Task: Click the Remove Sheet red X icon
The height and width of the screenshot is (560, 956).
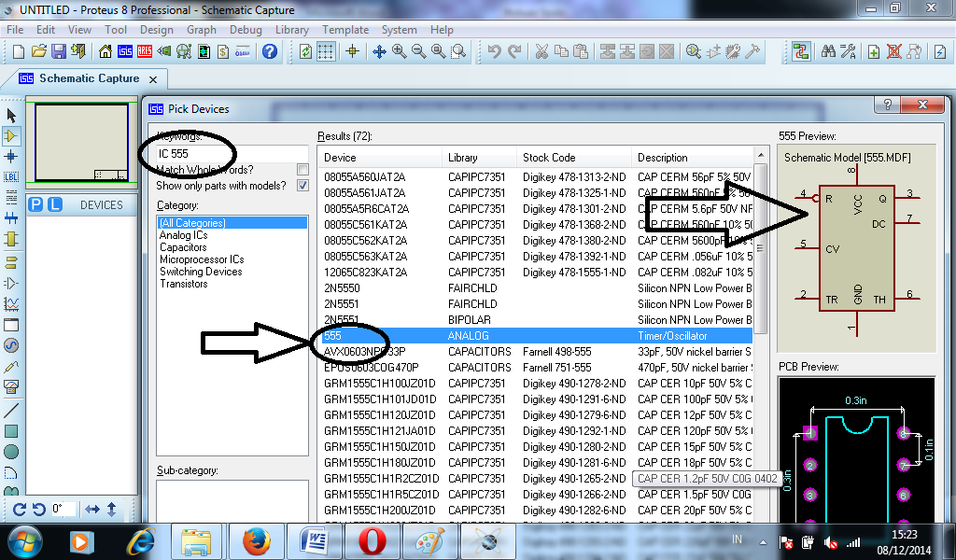Action: [893, 51]
